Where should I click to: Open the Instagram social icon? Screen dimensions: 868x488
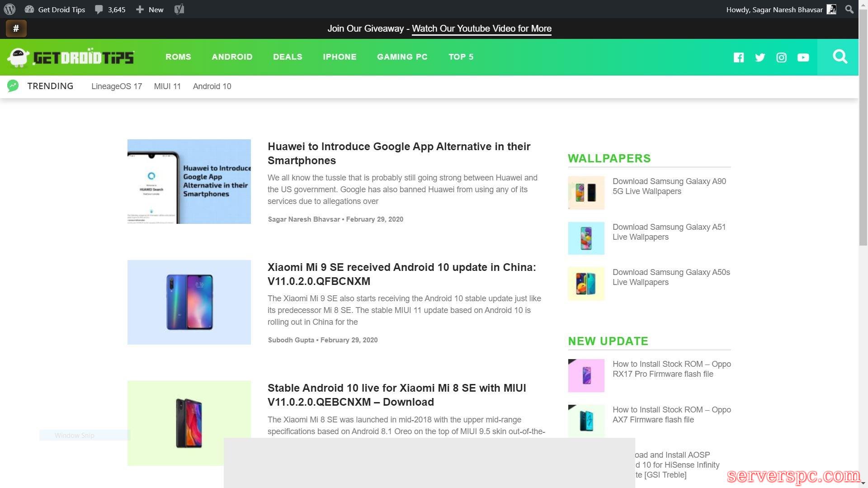point(781,57)
